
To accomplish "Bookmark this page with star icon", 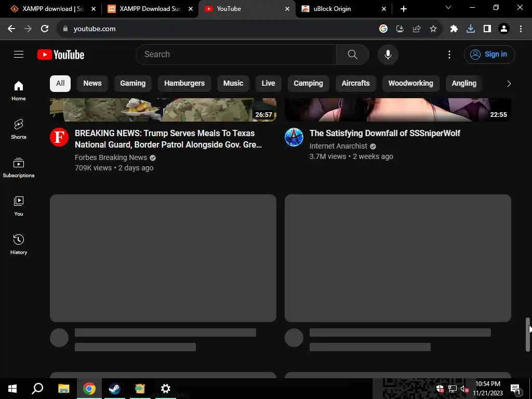I will [433, 29].
